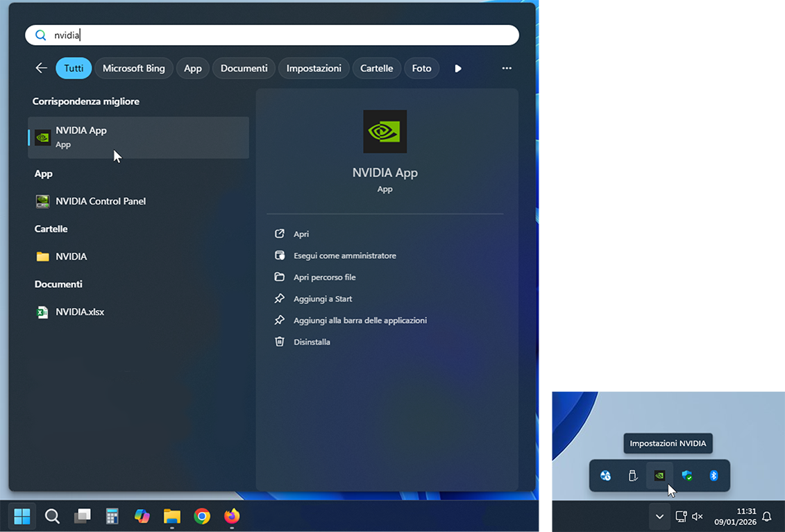Open the three-dots options menu

(507, 68)
